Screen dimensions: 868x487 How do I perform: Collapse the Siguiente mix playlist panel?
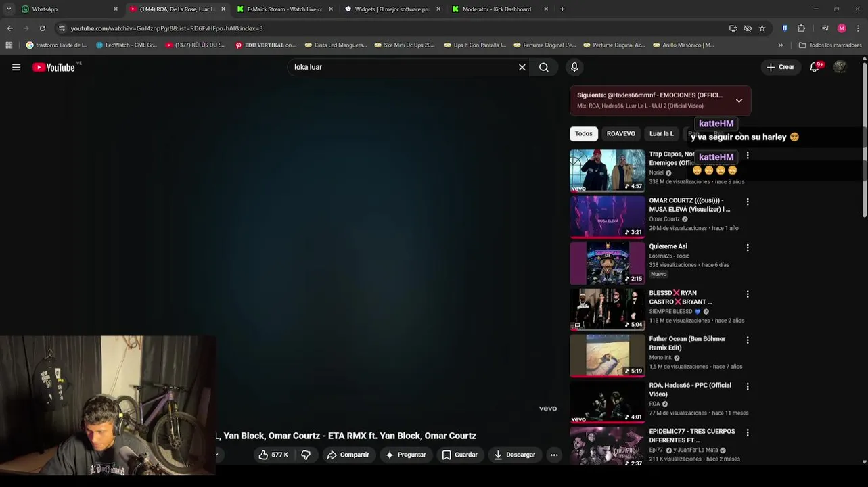point(739,101)
